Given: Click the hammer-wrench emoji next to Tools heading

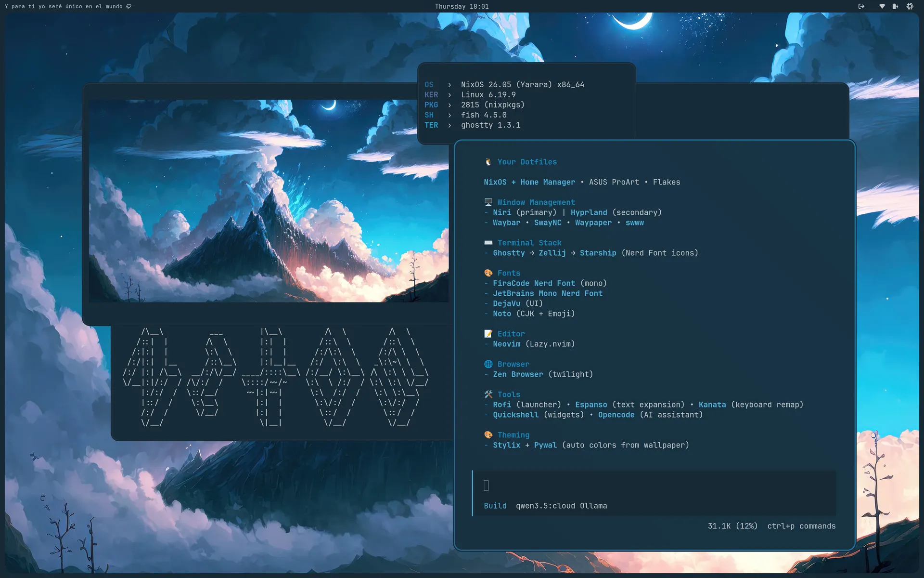Looking at the screenshot, I should [488, 394].
